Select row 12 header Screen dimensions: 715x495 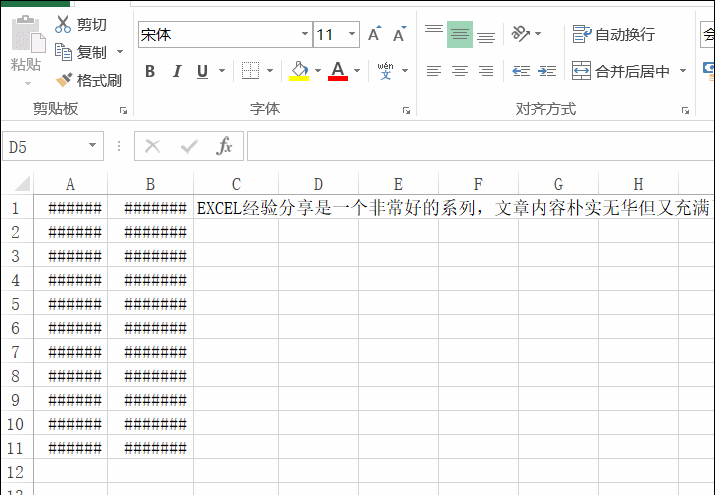(x=16, y=472)
